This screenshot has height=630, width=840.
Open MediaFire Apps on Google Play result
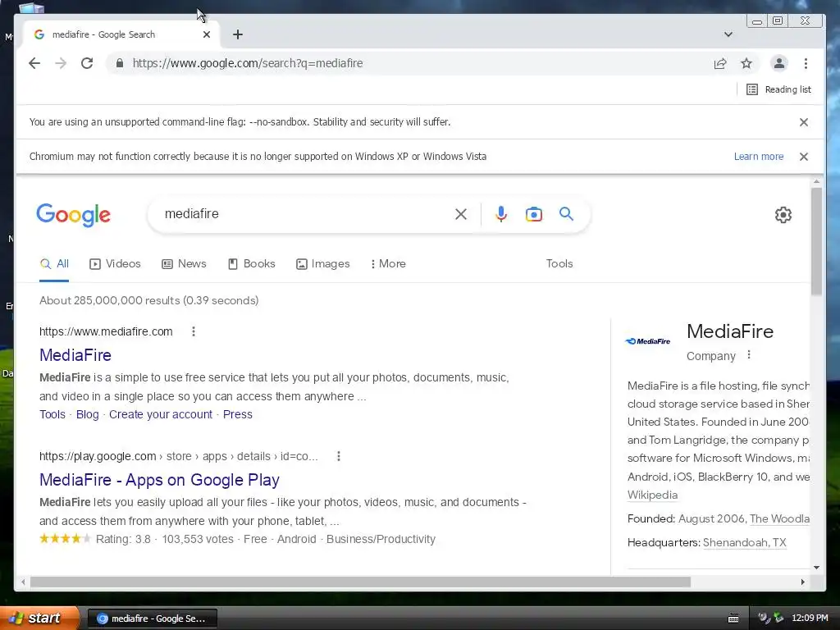[160, 480]
